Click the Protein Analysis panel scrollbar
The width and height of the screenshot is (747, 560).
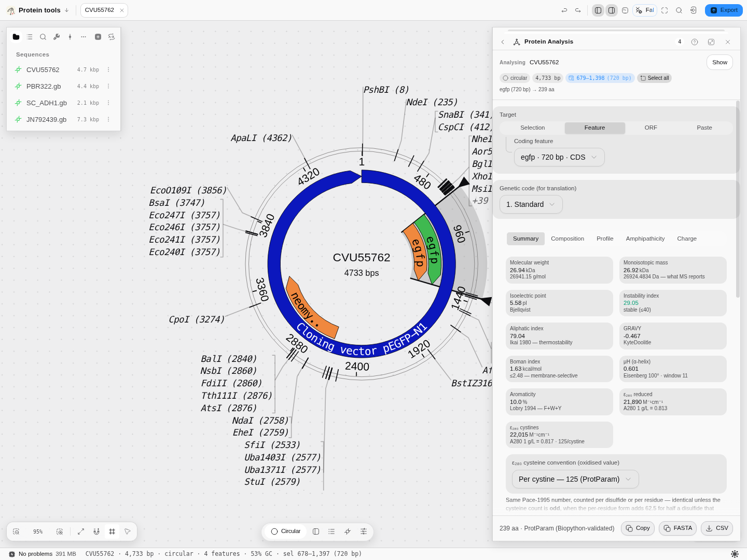(738, 200)
